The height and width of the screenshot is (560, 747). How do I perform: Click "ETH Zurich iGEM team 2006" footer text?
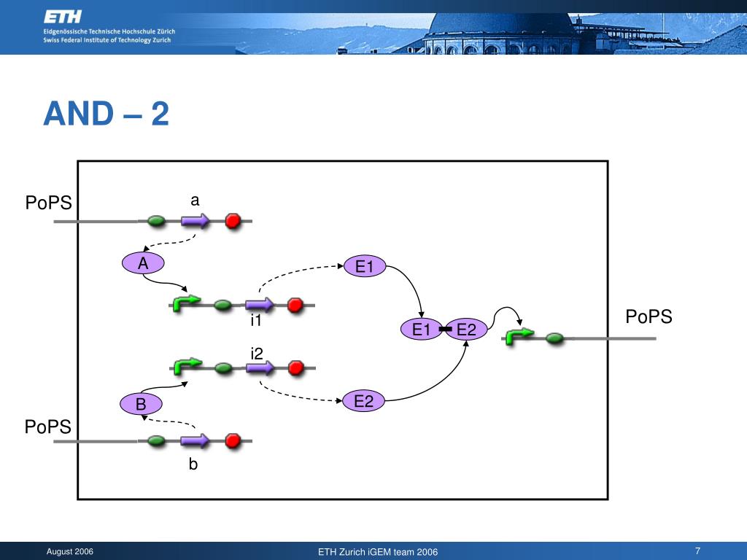(x=378, y=552)
